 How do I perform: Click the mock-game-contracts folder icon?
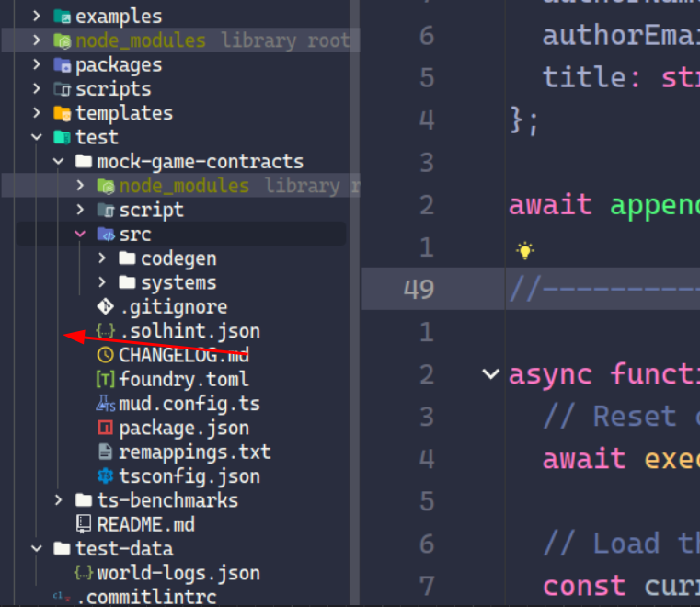[84, 161]
